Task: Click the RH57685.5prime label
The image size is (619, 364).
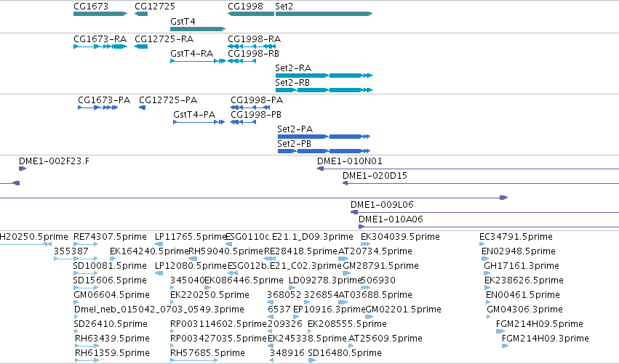Action: pyautogui.click(x=207, y=353)
